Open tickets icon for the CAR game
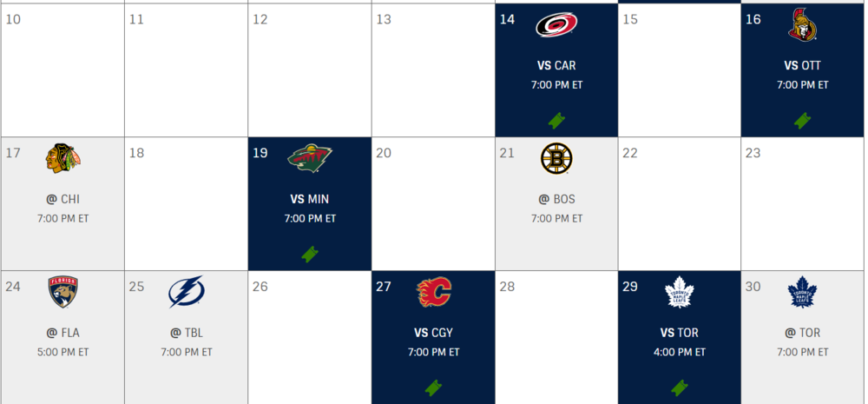This screenshot has width=868, height=404. (556, 120)
